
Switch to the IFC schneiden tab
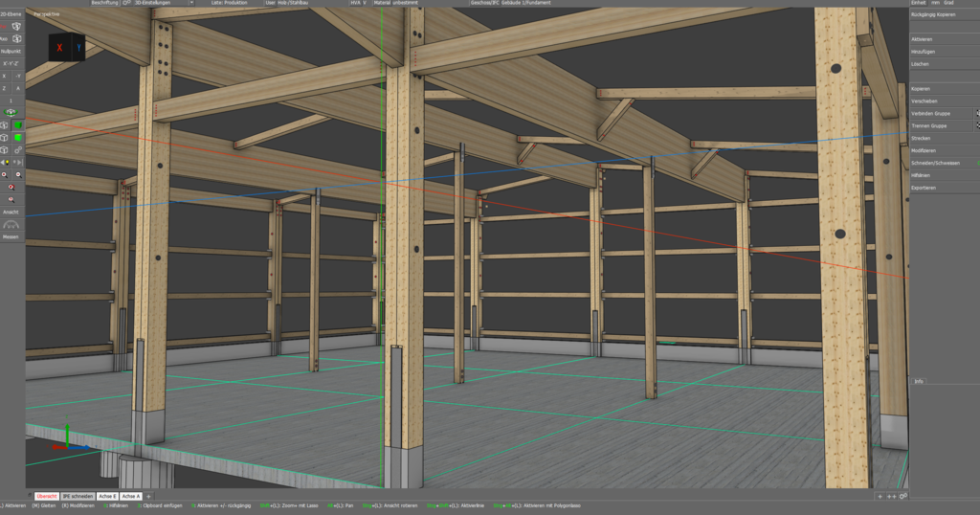click(x=78, y=496)
